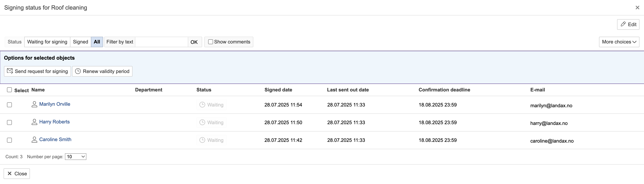Click person icon next to Harry Roberts

(x=34, y=122)
